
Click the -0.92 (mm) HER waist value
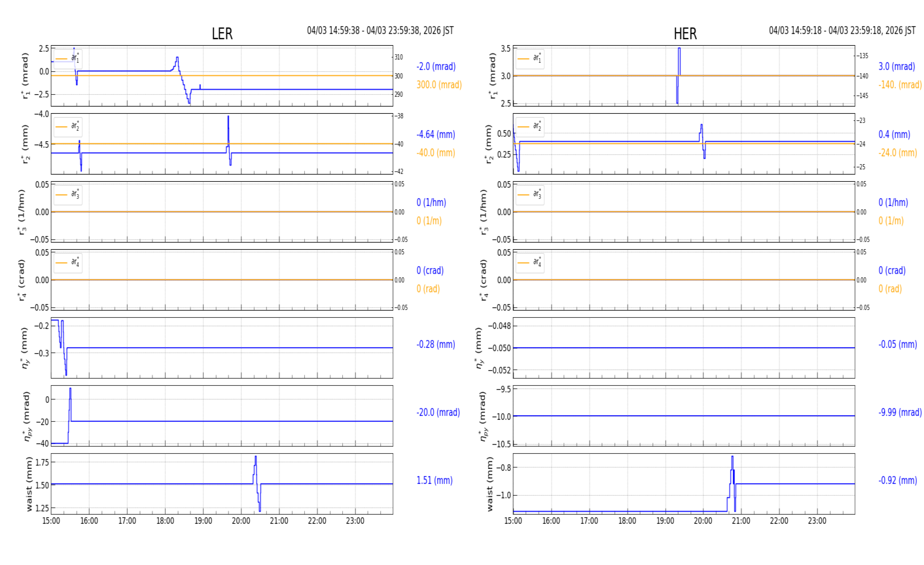(897, 481)
